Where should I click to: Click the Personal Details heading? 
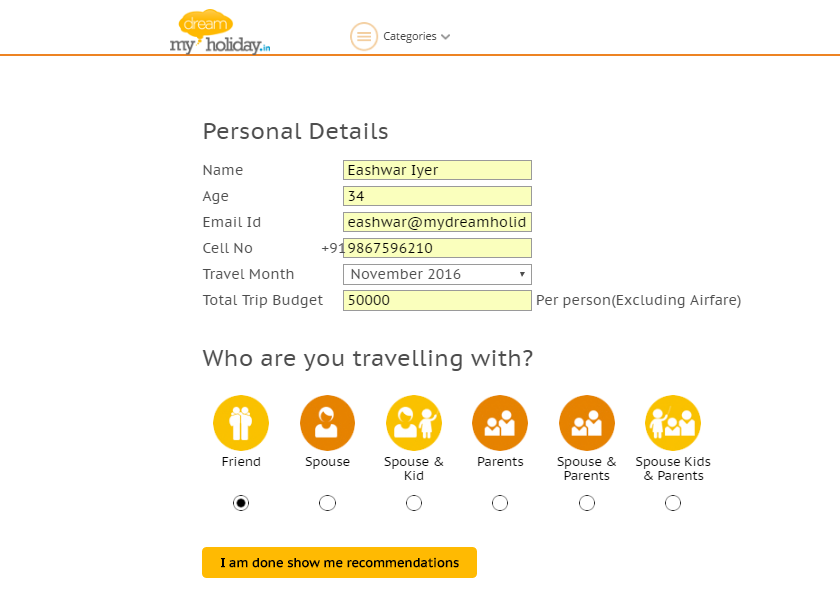295,131
